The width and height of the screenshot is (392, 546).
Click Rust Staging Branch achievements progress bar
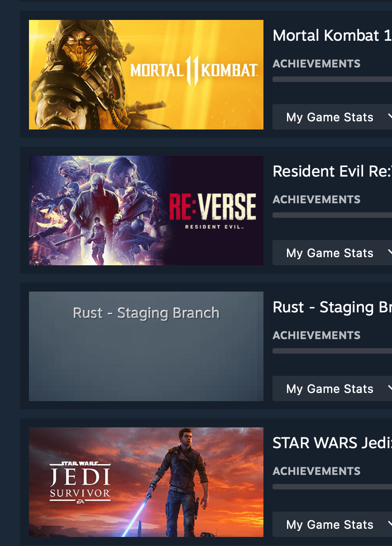332,351
